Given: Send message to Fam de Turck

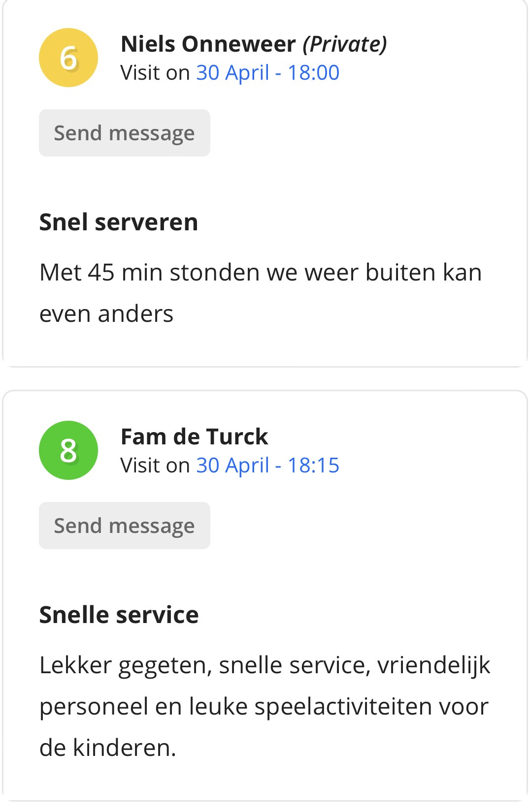Looking at the screenshot, I should pyautogui.click(x=125, y=526).
